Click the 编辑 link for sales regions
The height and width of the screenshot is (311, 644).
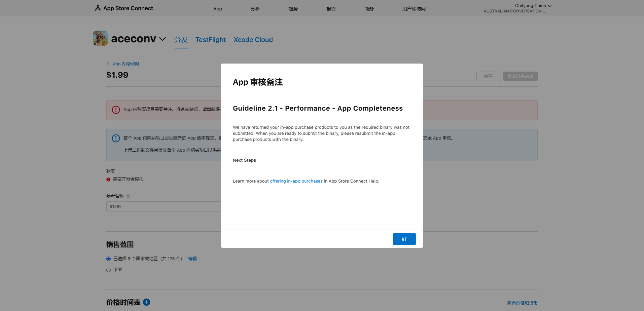click(192, 259)
